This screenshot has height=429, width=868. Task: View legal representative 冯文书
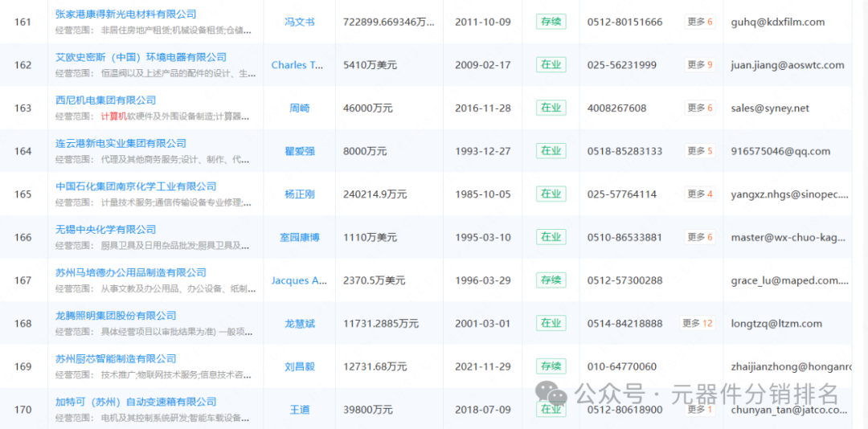(300, 22)
